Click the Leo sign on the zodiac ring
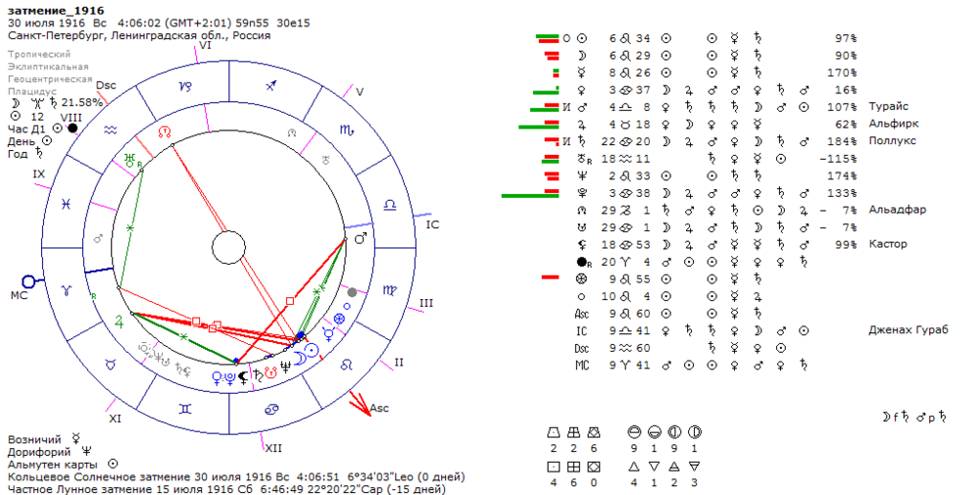This screenshot has height=495, width=980. tap(346, 364)
